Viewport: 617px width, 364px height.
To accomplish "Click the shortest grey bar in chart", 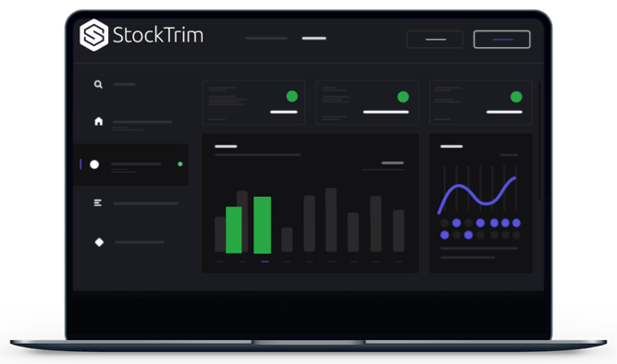I will pos(287,239).
